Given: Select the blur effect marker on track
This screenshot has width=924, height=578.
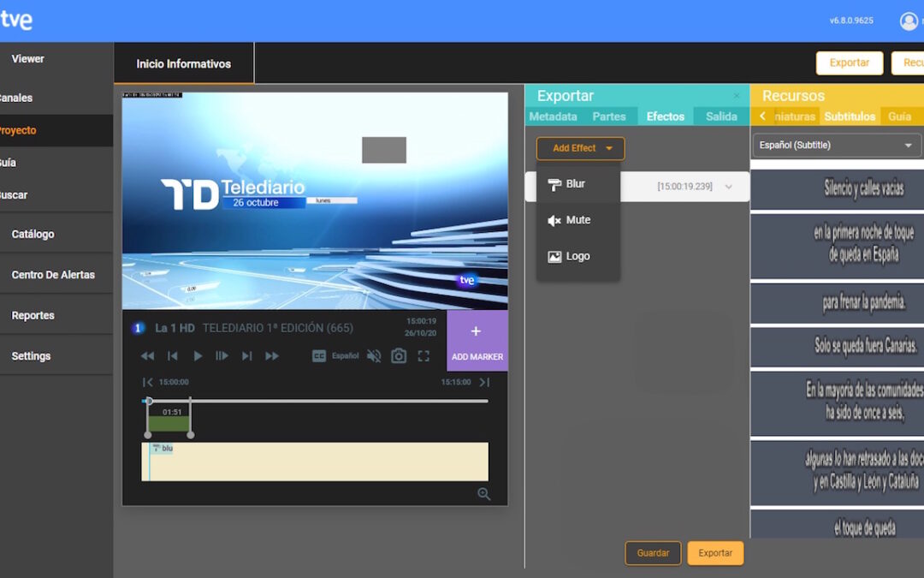Looking at the screenshot, I should click(162, 448).
